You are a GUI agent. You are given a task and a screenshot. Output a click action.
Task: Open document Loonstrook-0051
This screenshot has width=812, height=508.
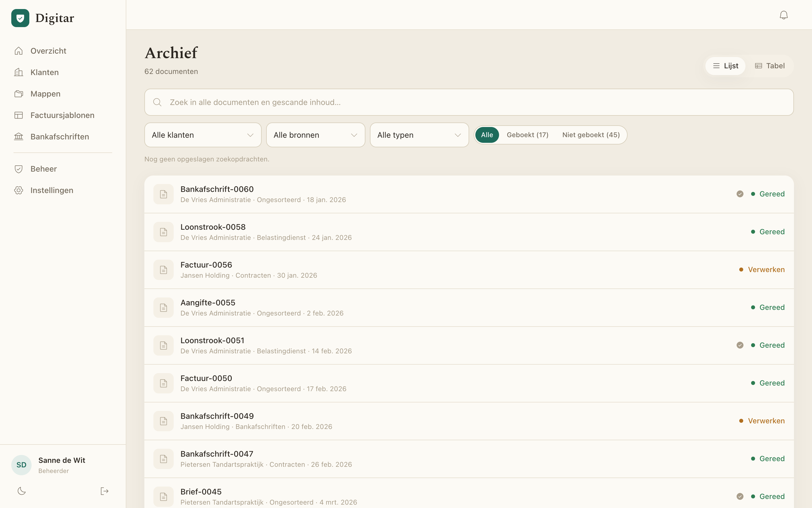[x=469, y=345]
